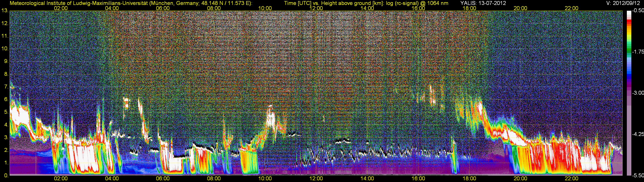Pick the 5 km height axis label
644x182 pixels.
(6, 112)
